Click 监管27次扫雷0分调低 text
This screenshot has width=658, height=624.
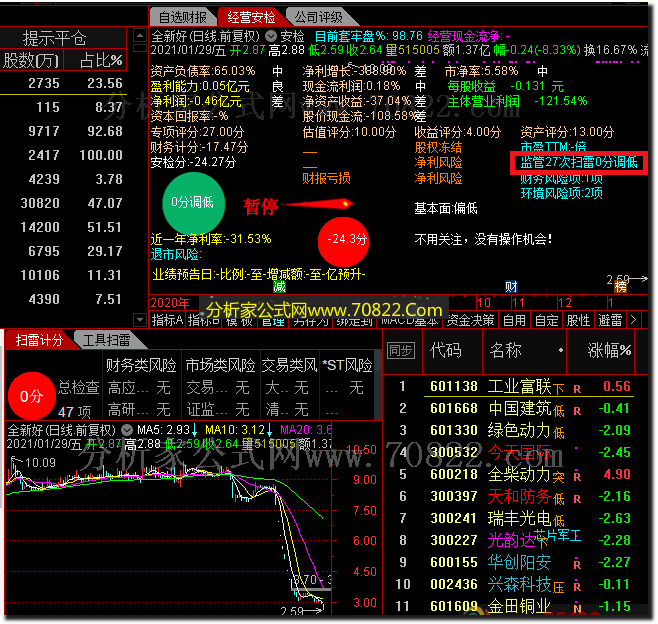click(579, 162)
